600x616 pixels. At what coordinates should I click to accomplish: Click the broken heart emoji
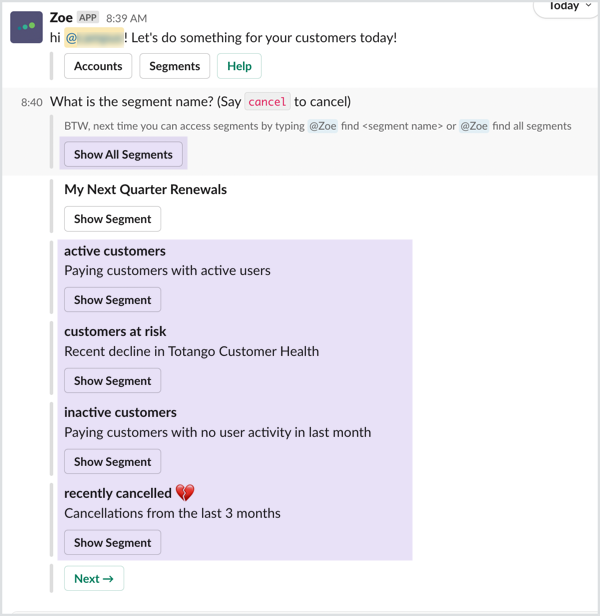[185, 493]
